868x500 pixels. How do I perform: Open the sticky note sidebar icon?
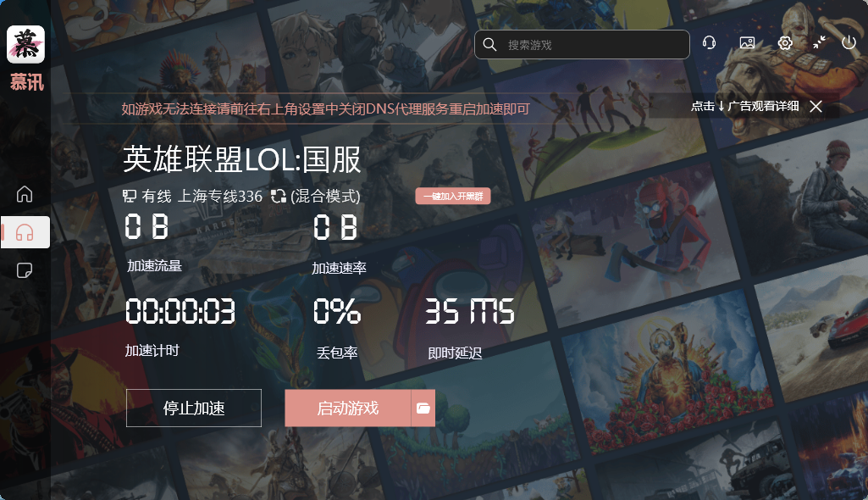[25, 270]
